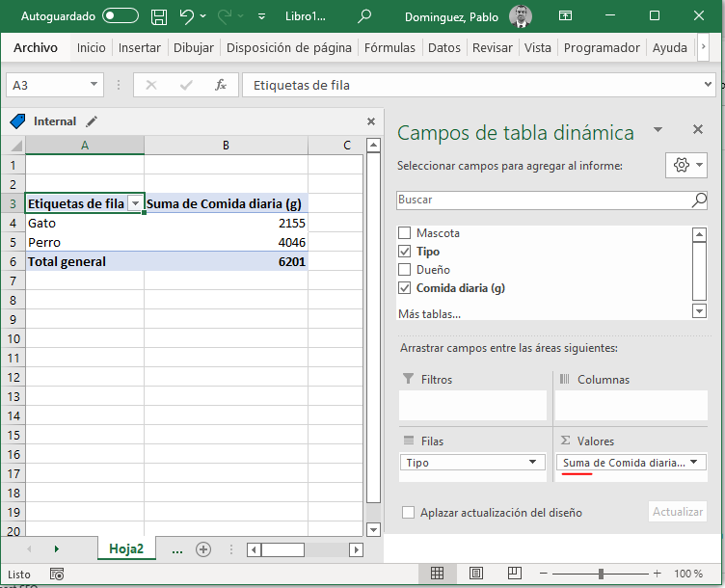Switch to Normal view icon
The width and height of the screenshot is (725, 588).
[x=437, y=574]
